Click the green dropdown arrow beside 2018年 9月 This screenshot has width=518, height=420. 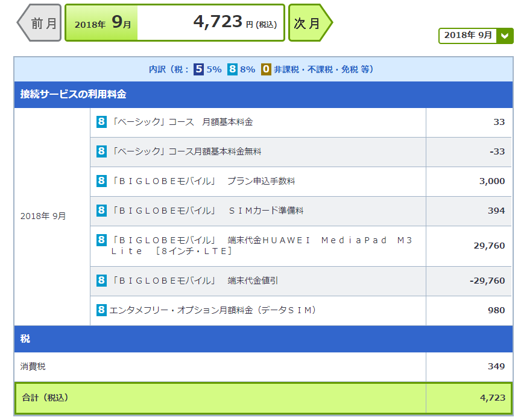[505, 36]
